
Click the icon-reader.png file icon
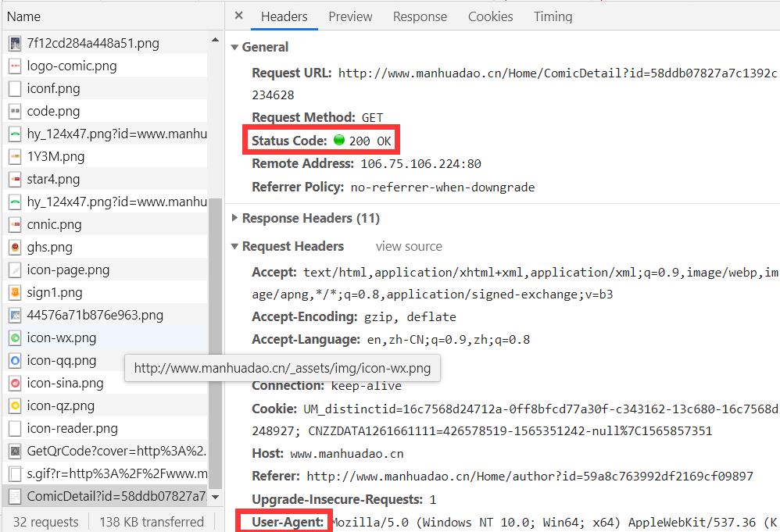(15, 429)
